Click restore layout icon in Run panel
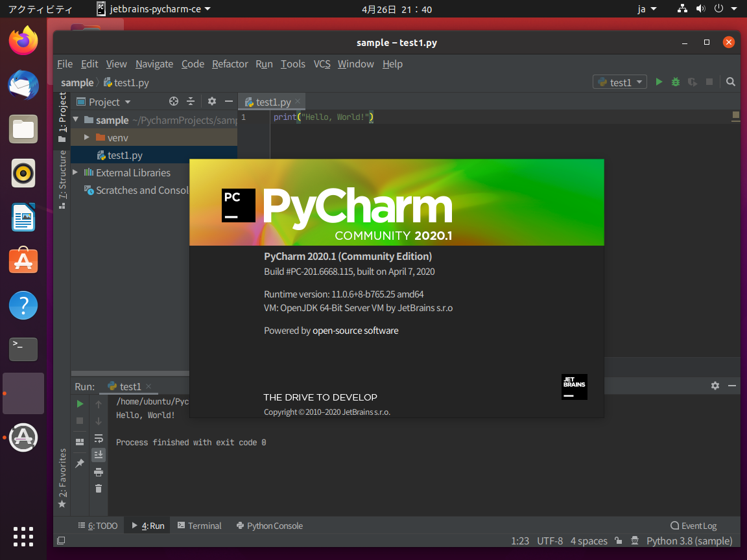747x560 pixels. click(80, 442)
